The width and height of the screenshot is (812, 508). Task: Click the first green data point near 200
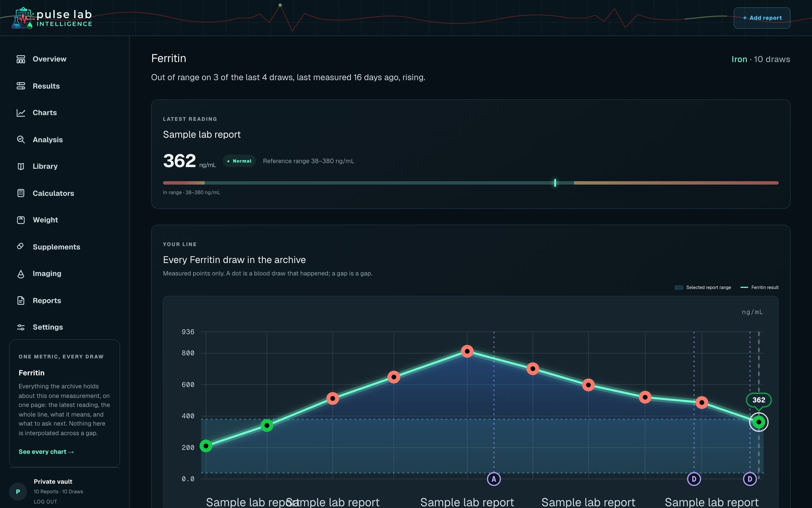(206, 446)
